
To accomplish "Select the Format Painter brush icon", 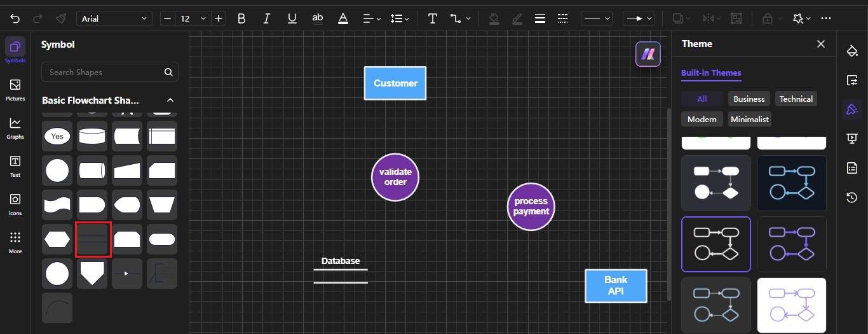I will 60,18.
